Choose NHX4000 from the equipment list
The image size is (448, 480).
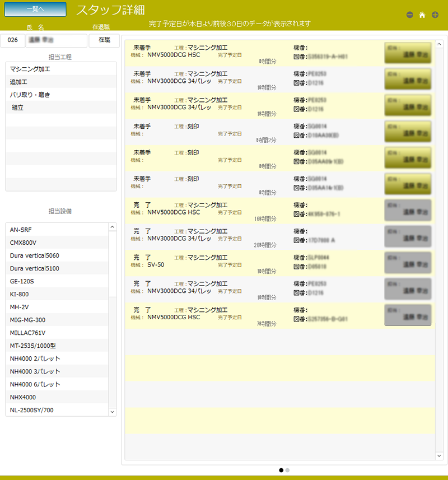[x=23, y=397]
